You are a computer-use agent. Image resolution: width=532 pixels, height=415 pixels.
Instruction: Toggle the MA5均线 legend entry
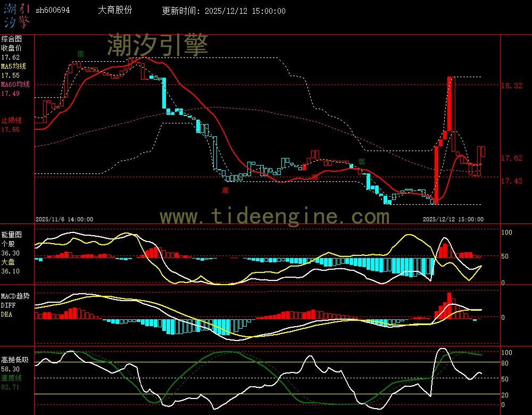click(13, 67)
